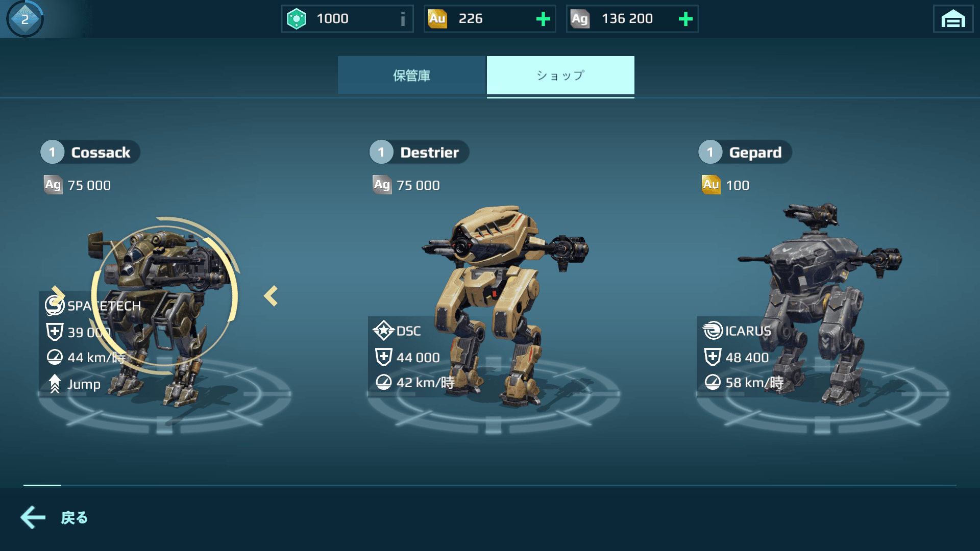Add more silver with plus icon

pos(685,19)
